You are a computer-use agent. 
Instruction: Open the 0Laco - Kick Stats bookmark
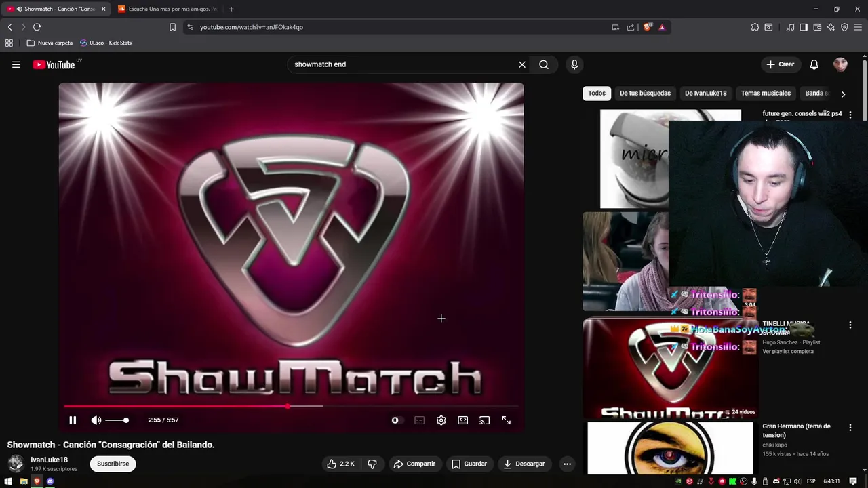[106, 43]
